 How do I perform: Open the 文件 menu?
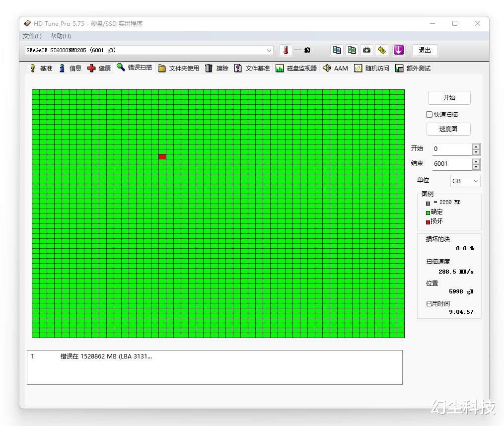click(32, 36)
